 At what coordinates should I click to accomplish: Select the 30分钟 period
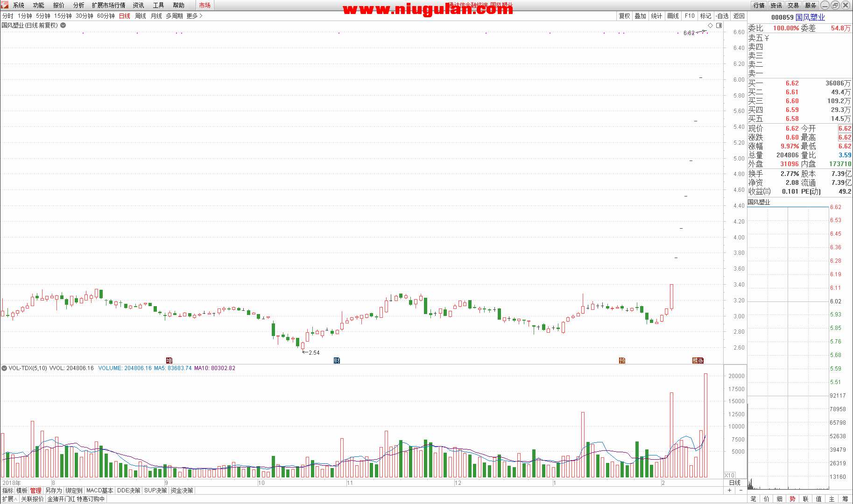[85, 16]
